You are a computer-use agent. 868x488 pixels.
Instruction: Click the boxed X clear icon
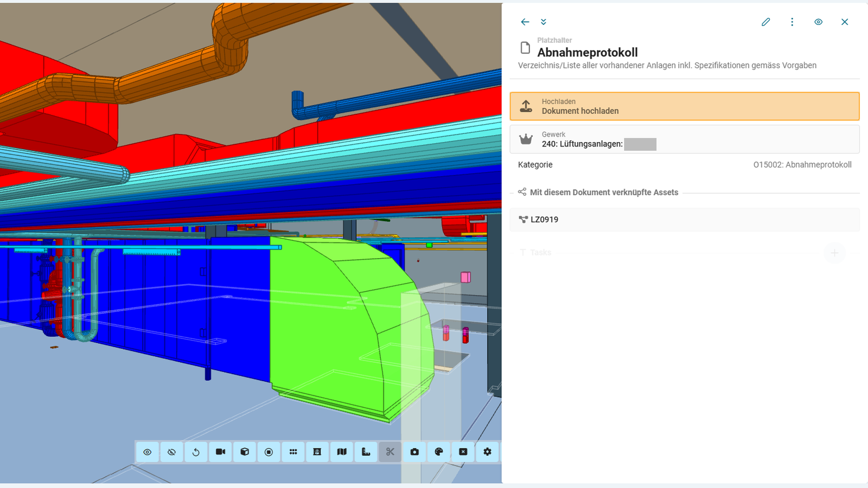[x=463, y=452]
